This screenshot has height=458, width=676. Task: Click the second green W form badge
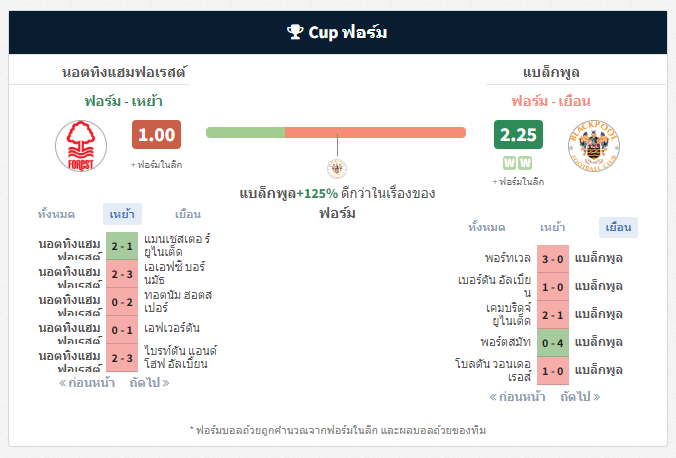525,163
